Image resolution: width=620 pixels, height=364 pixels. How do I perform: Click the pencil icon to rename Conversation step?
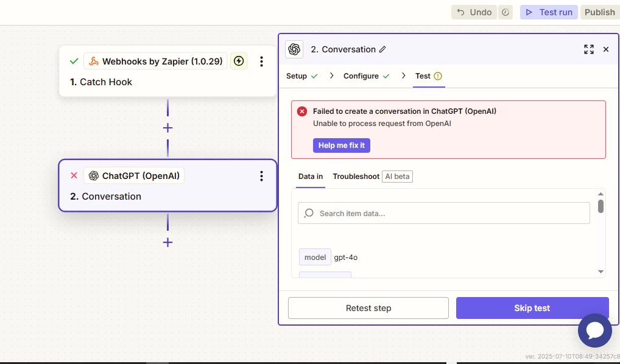point(382,49)
